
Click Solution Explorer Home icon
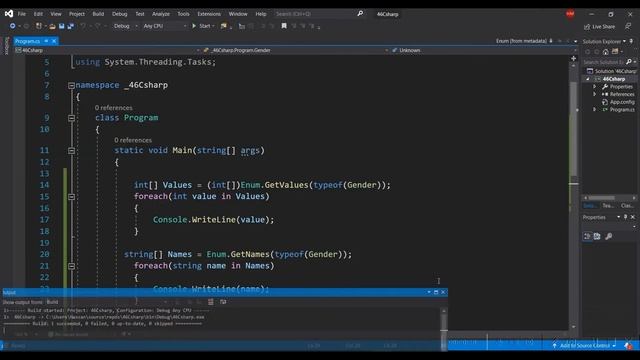(x=606, y=52)
